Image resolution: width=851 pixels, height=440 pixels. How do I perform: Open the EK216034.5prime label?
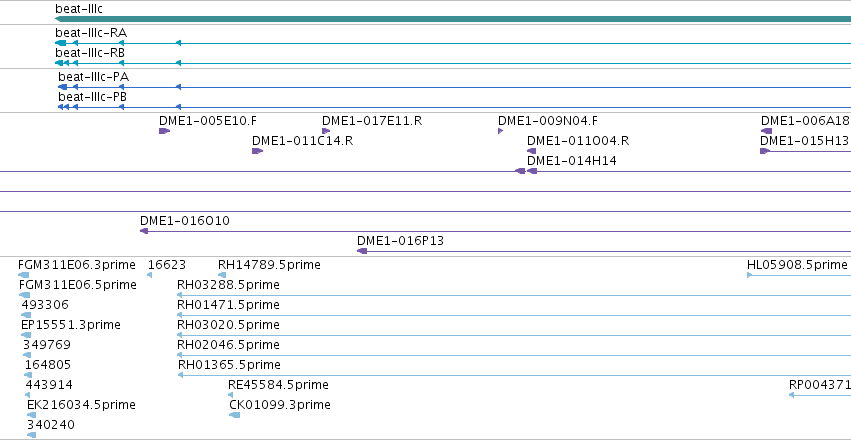81,405
